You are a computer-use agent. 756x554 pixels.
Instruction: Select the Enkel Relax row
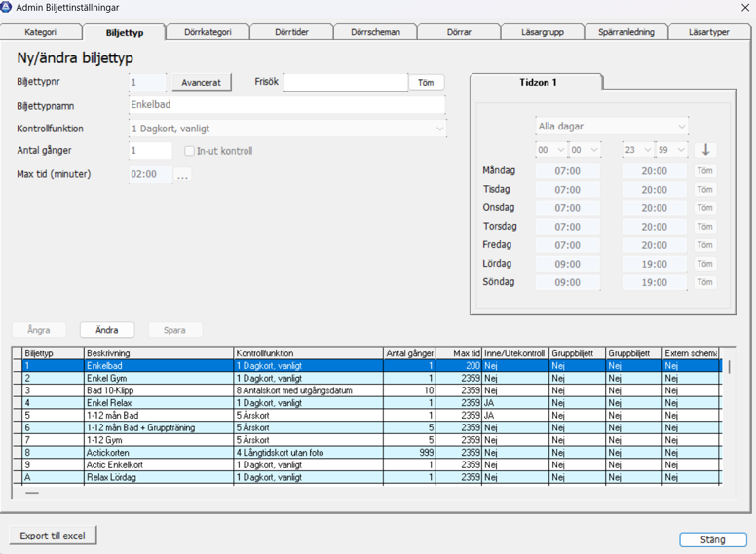click(366, 403)
